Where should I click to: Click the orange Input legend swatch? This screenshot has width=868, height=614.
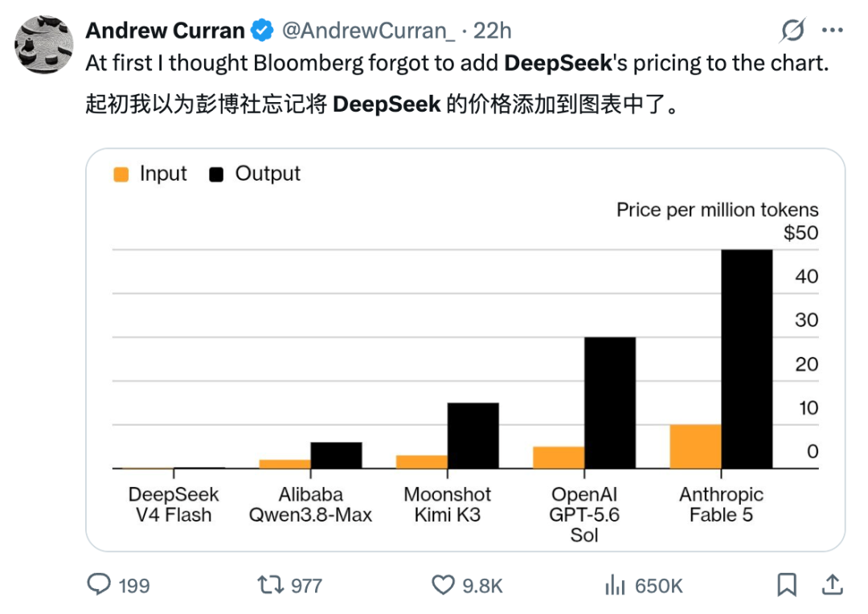(x=121, y=174)
